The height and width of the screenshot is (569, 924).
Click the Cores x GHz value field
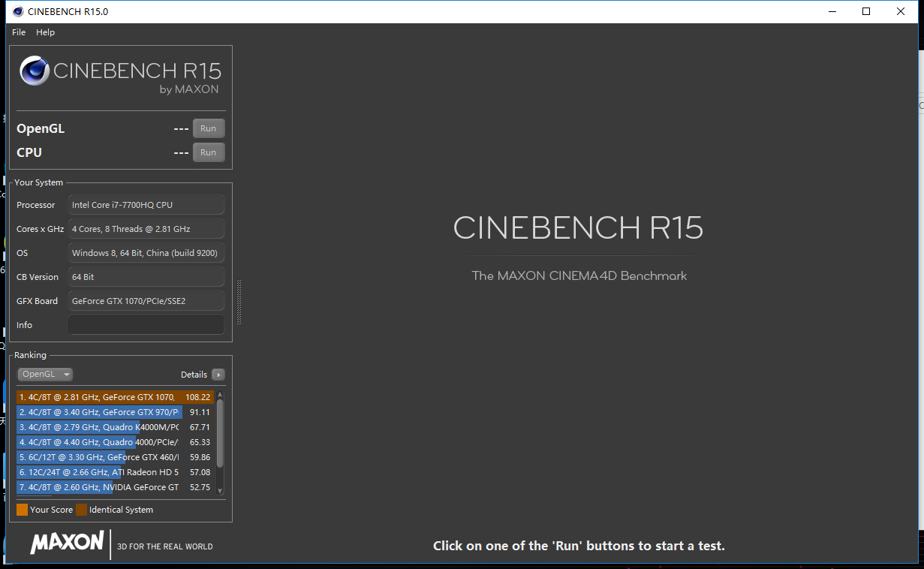click(146, 229)
